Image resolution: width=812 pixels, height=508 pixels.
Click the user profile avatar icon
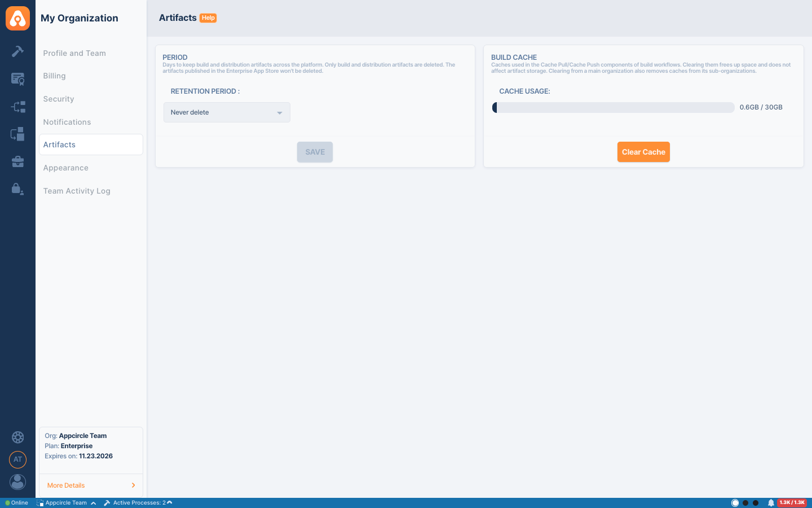pyautogui.click(x=17, y=482)
